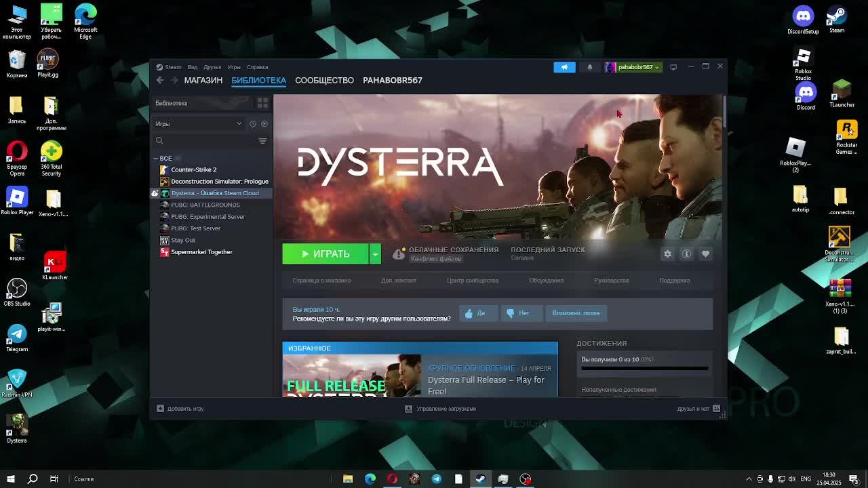Select PUBG: BATTLEGROUNDS entry
The width and height of the screenshot is (868, 488).
pos(212,205)
